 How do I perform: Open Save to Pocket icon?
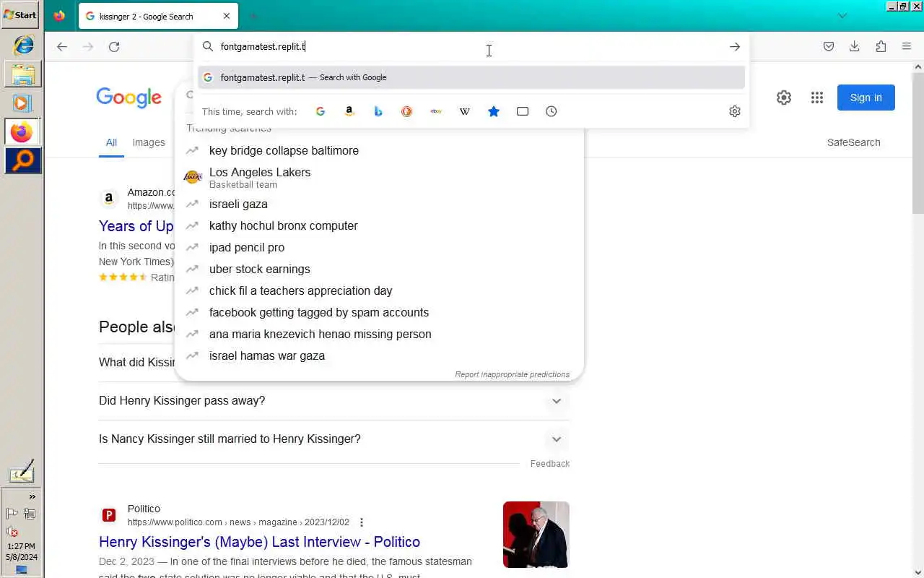tap(829, 46)
